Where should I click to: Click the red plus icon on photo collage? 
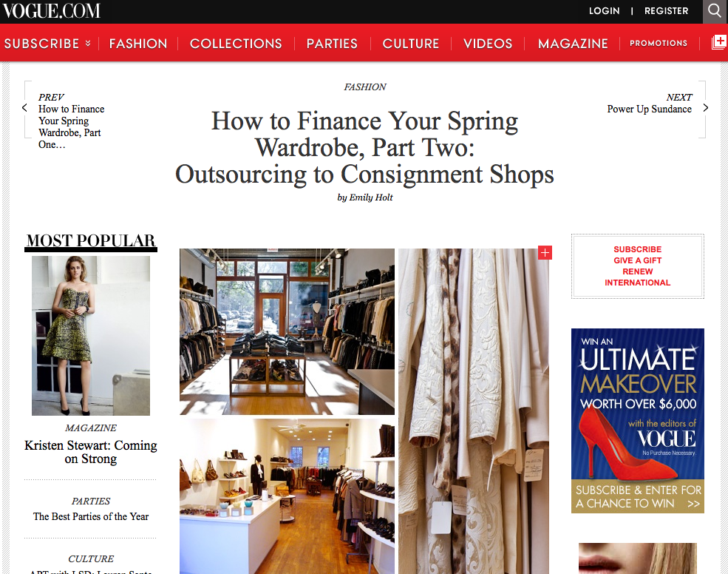coord(545,253)
